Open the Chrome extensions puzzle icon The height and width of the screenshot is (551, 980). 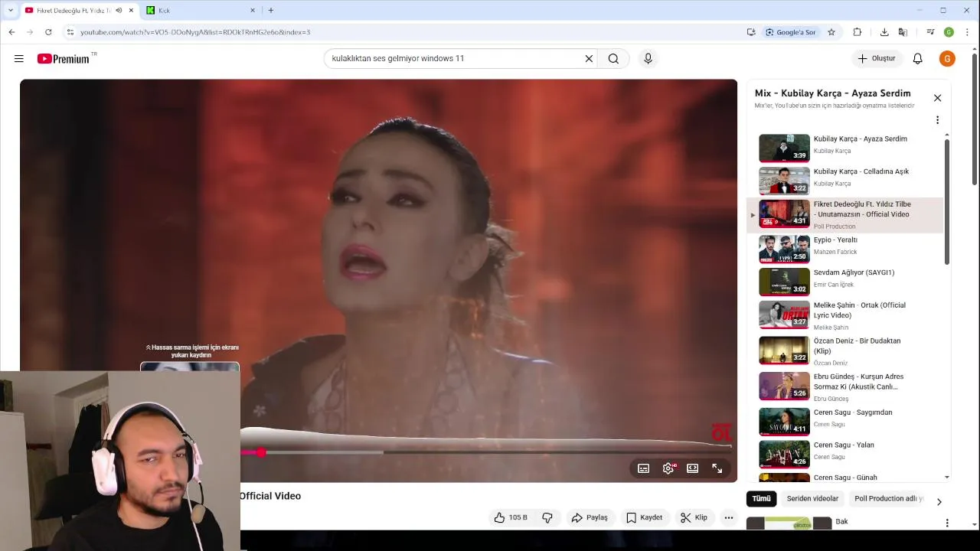point(857,32)
